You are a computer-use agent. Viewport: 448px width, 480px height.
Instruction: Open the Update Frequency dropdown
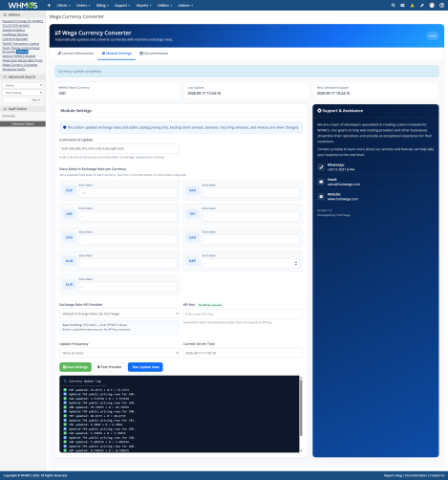[119, 353]
